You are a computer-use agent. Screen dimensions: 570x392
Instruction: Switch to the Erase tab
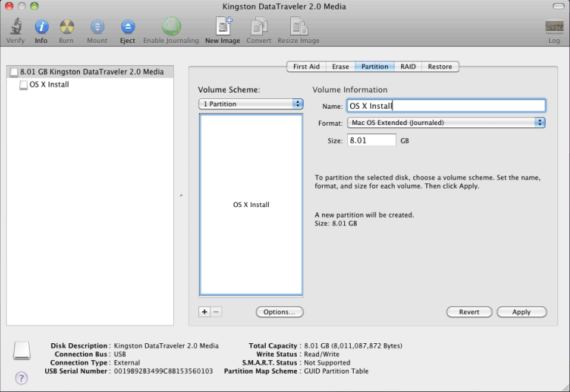(x=341, y=67)
